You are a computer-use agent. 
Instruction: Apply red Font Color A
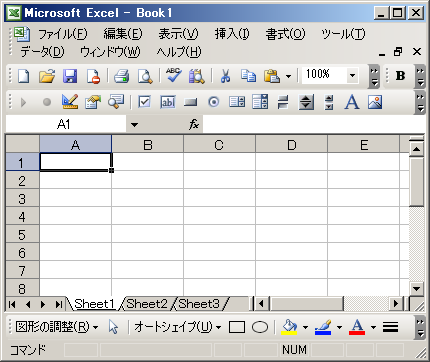tap(357, 327)
